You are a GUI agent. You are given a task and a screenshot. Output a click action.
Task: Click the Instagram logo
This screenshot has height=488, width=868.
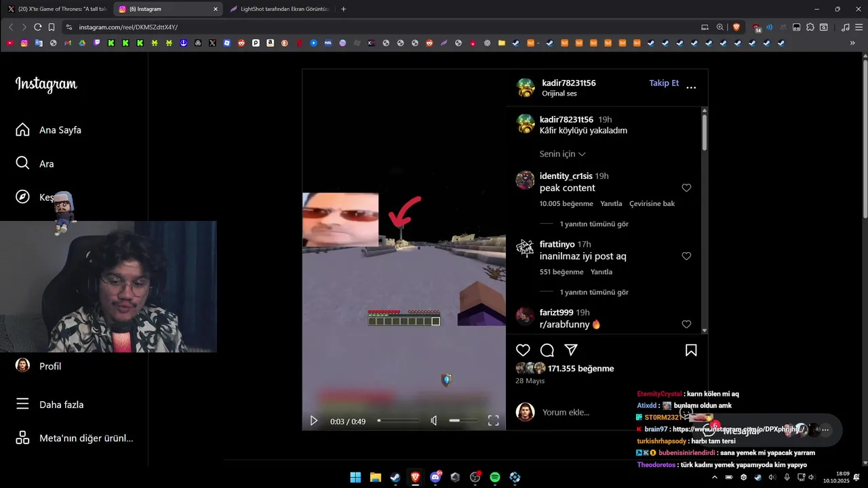(46, 84)
